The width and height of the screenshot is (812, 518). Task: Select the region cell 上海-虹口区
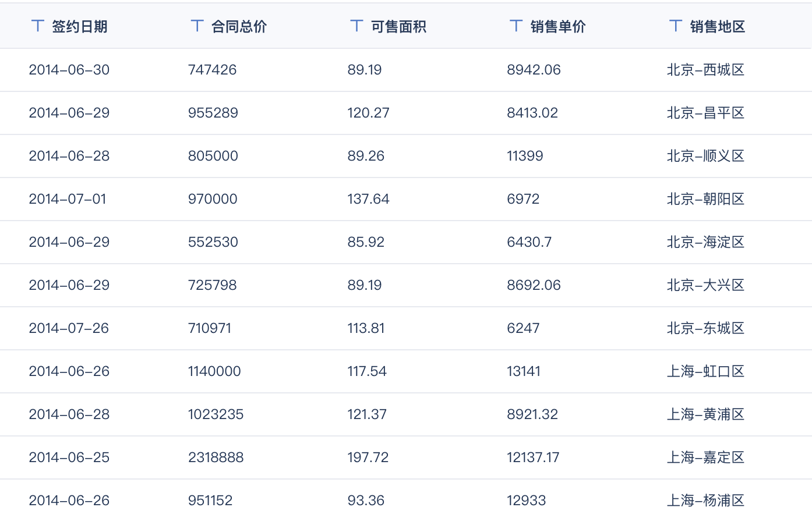[705, 371]
